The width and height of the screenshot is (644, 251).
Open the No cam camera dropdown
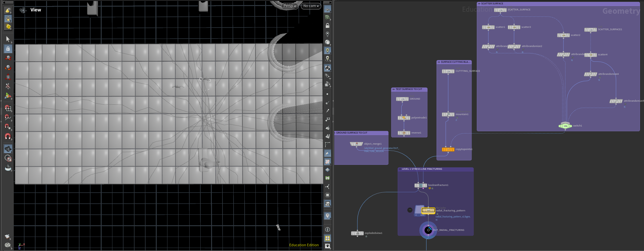311,6
